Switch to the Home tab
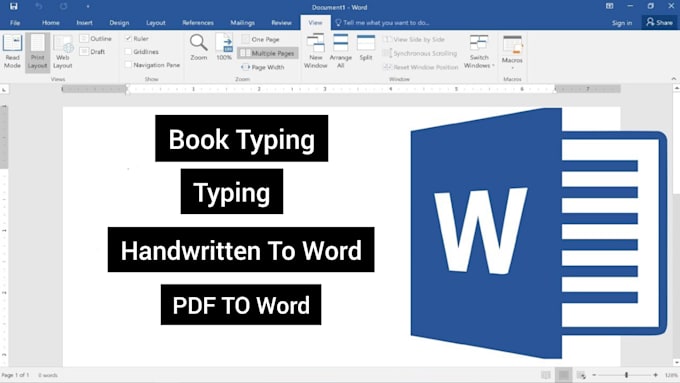Screen dimensions: 680x383 click(51, 23)
